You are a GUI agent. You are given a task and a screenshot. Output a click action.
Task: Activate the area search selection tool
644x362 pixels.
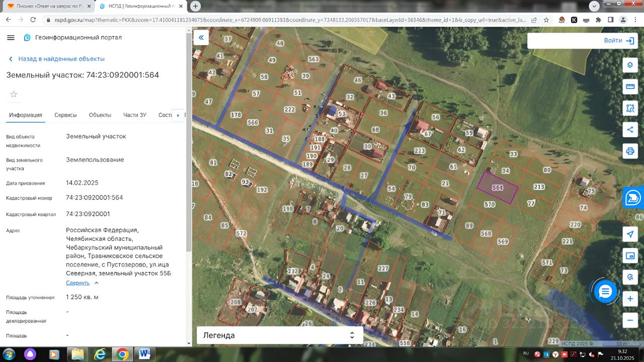tap(629, 108)
